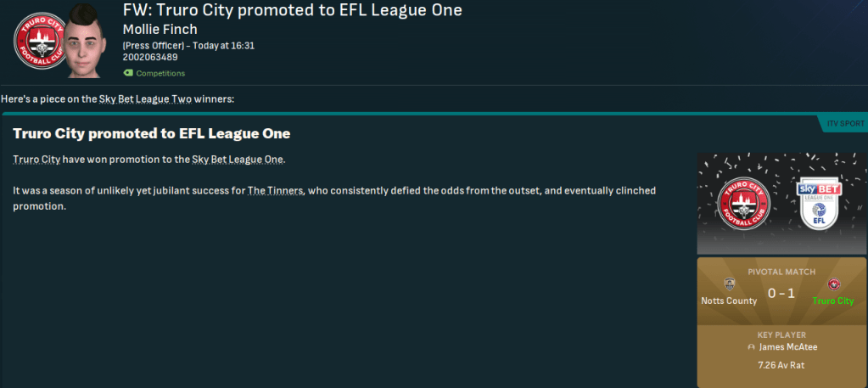Image resolution: width=868 pixels, height=388 pixels.
Task: Select the ITV Sport tab label
Action: [846, 124]
